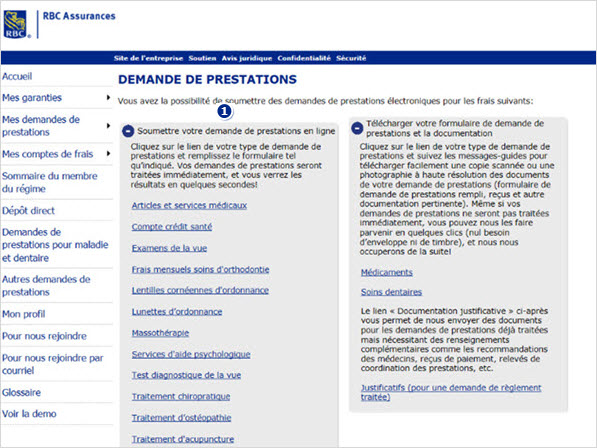The image size is (597, 448).
Task: Open 'Mes garanties' sidebar item
Action: [x=32, y=98]
